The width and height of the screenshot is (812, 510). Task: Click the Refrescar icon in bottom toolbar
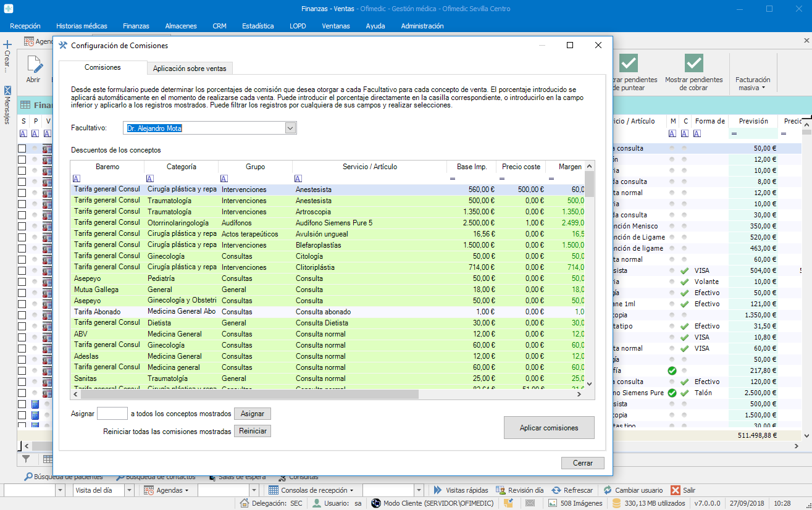tap(556, 490)
